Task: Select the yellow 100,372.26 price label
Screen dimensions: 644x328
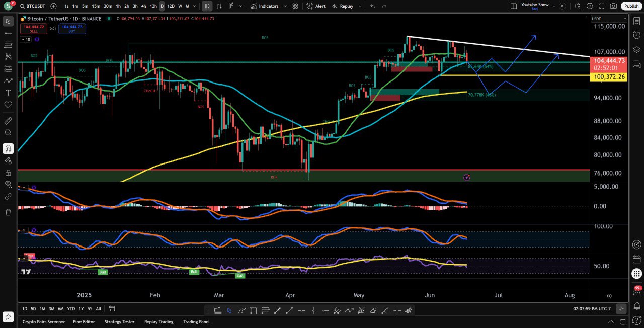Action: click(x=609, y=77)
